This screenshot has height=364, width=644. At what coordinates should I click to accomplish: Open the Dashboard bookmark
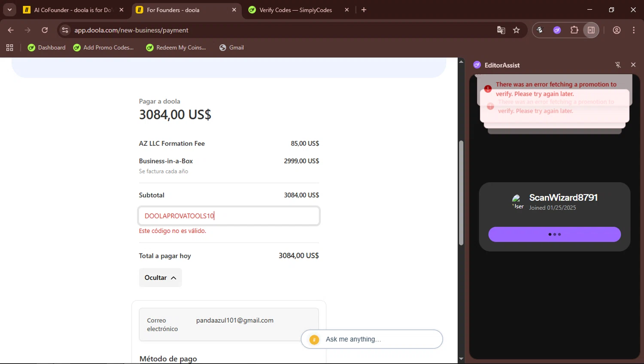point(46,48)
